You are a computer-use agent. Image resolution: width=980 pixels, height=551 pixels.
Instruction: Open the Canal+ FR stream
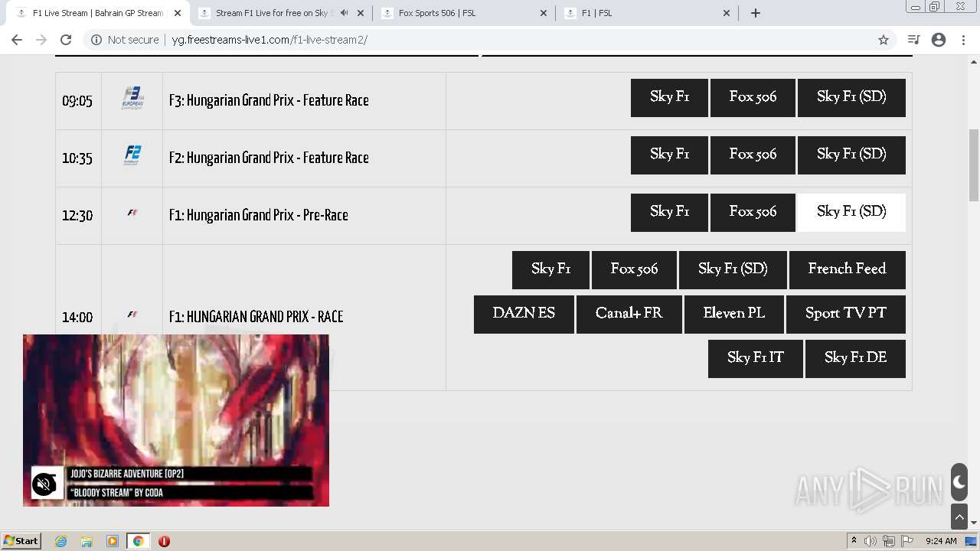629,315
